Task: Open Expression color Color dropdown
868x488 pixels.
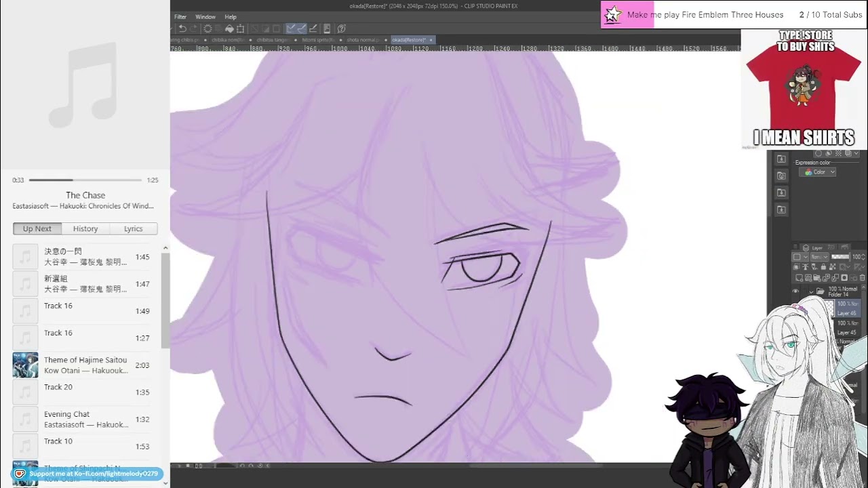Action: 818,172
